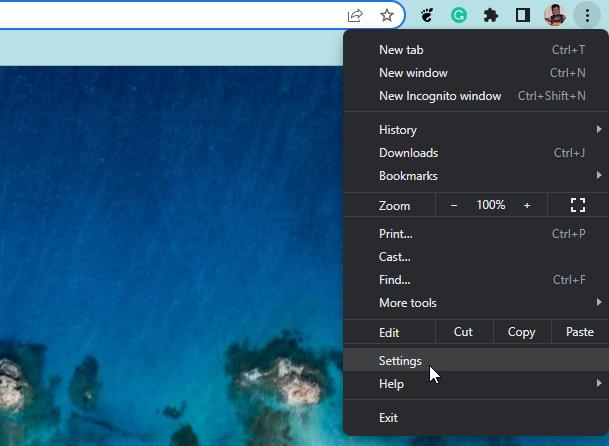The height and width of the screenshot is (446, 609).
Task: Expand the More tools submenu
Action: point(476,303)
